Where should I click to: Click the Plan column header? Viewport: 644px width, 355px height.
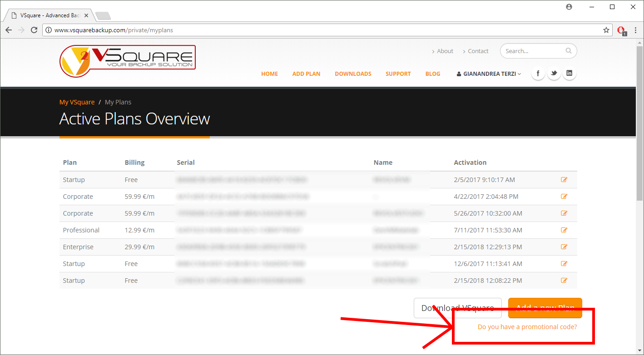tap(70, 163)
